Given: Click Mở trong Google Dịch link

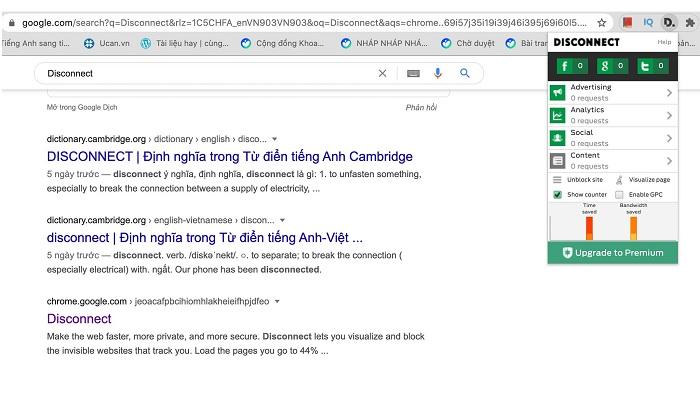Looking at the screenshot, I should click(82, 107).
